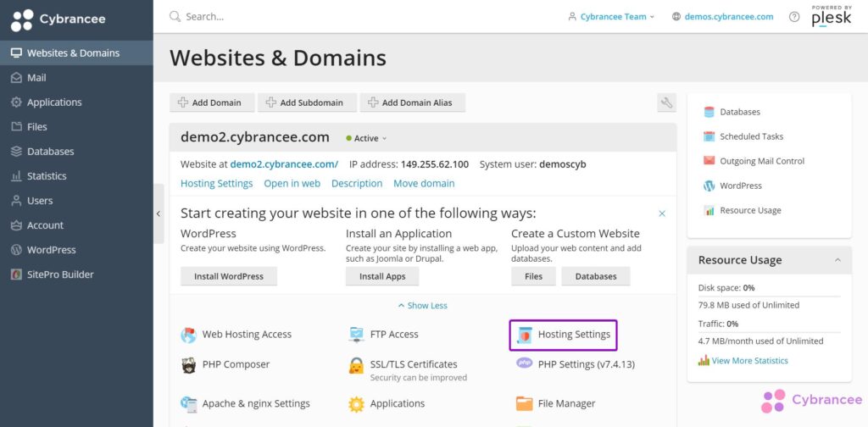Click the Add Subdomain button
The image size is (868, 427).
(307, 103)
